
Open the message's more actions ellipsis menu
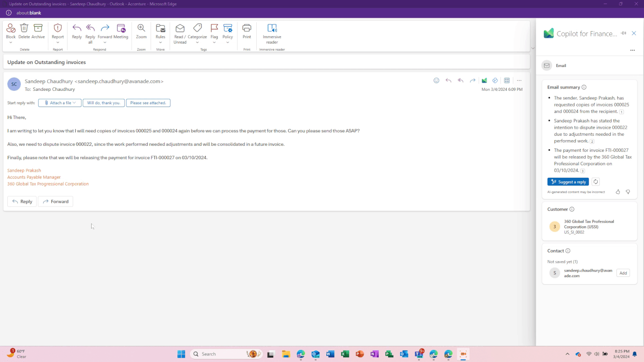click(x=519, y=80)
